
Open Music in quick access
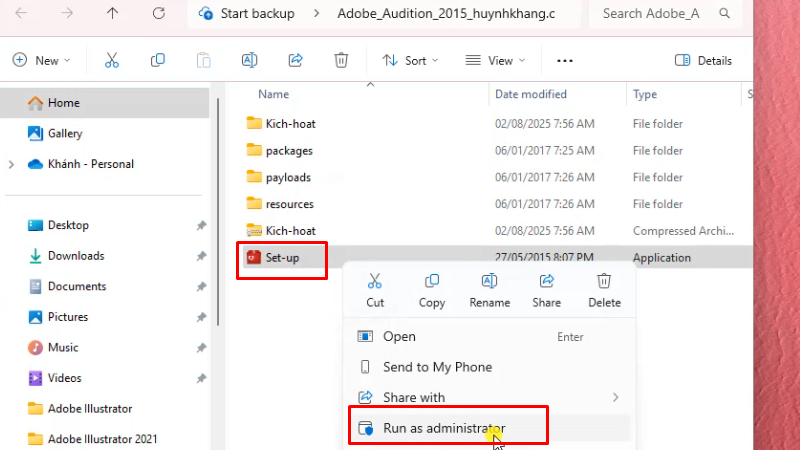63,347
